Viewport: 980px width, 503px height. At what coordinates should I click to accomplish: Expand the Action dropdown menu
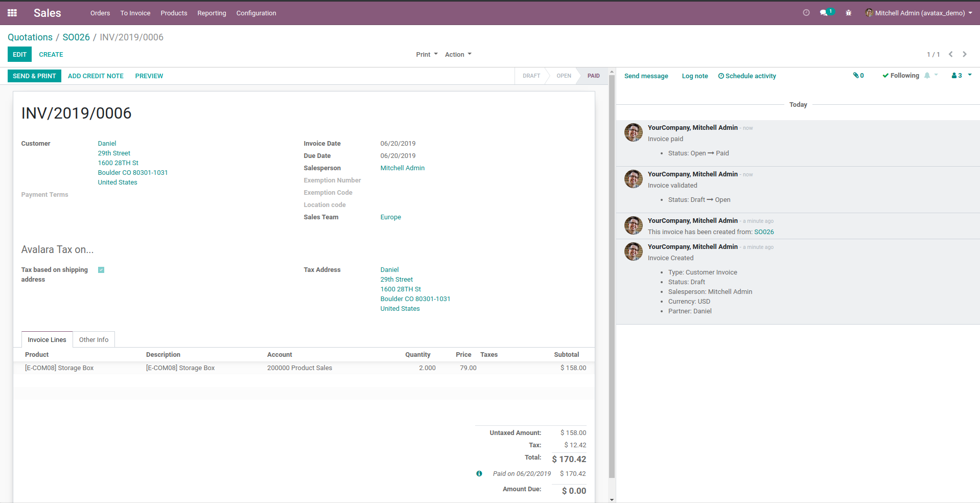458,55
